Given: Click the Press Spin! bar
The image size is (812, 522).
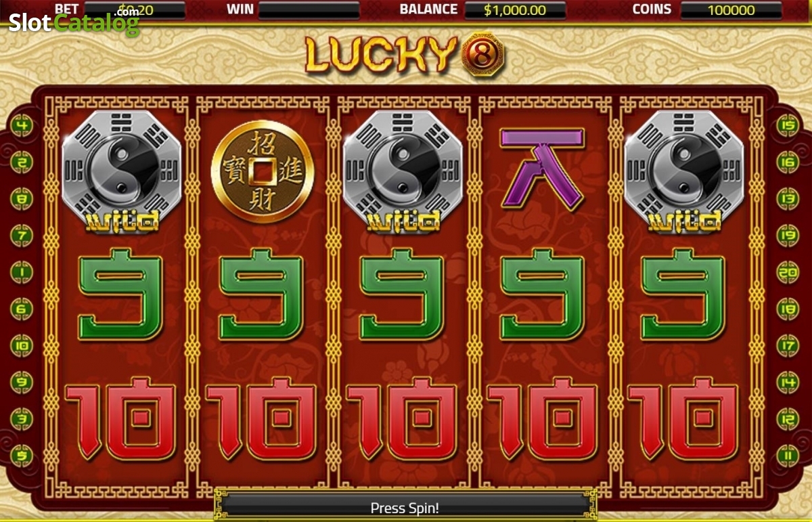Looking at the screenshot, I should pos(405,507).
